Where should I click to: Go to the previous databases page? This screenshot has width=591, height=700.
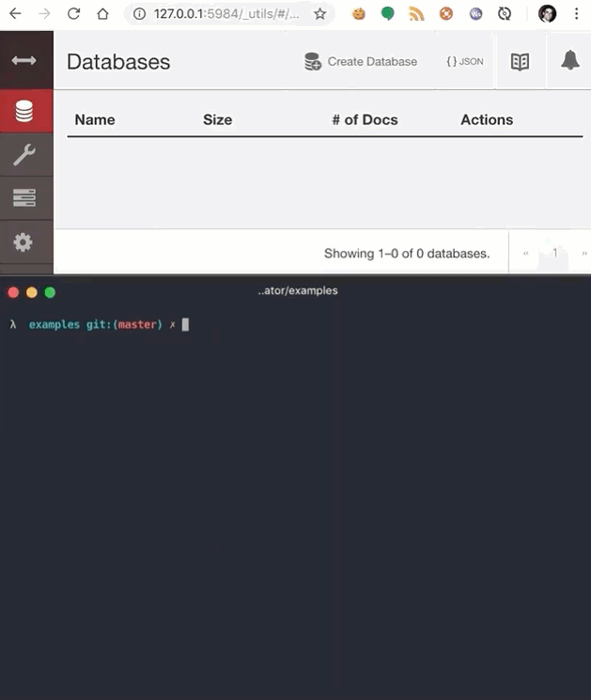coord(525,253)
